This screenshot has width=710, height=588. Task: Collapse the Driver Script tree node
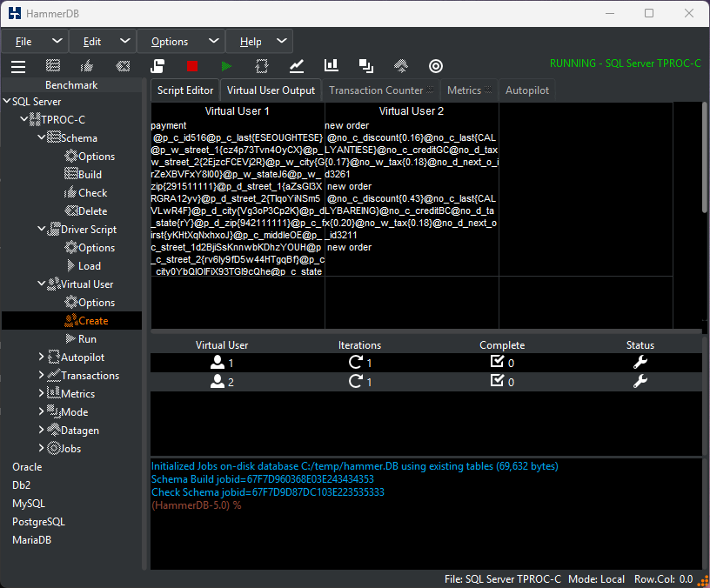41,229
